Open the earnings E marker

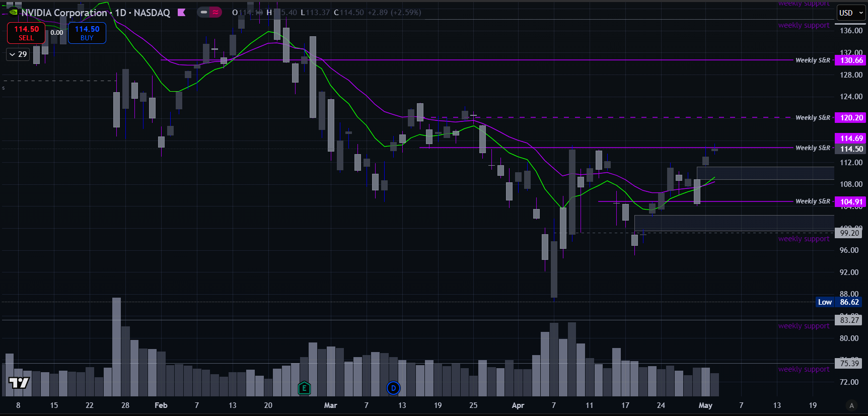[304, 388]
